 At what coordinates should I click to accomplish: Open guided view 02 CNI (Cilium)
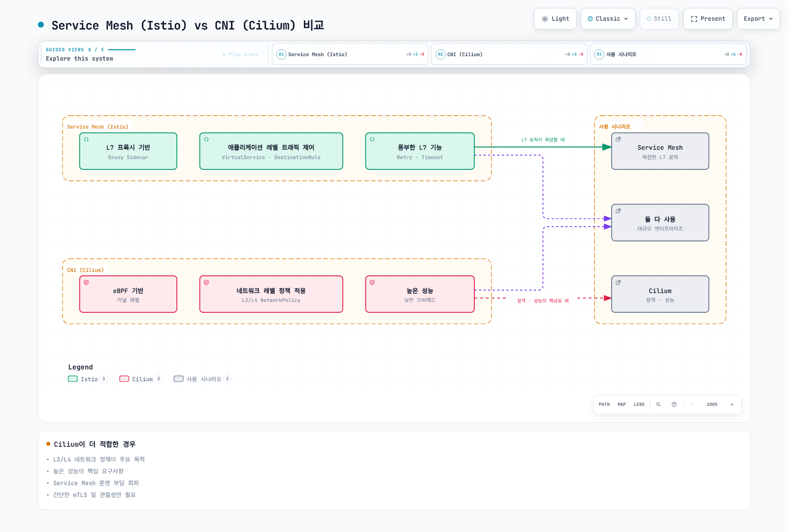coord(509,54)
